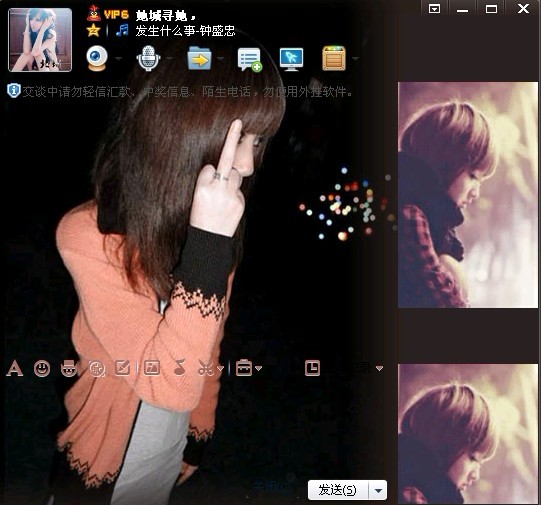541x505 pixels.
Task: Open the emoji smiley face picker
Action: pyautogui.click(x=42, y=368)
